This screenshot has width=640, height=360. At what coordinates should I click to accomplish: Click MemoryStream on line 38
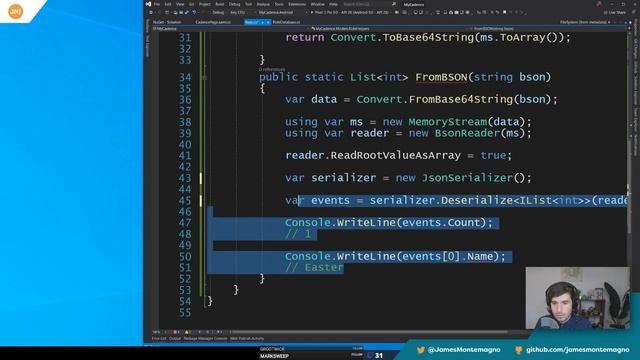(x=447, y=122)
